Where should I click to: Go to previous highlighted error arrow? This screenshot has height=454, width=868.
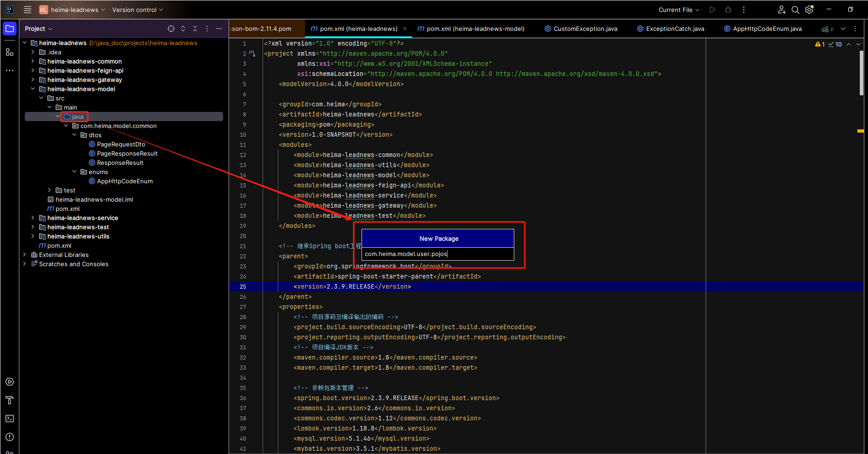click(849, 44)
